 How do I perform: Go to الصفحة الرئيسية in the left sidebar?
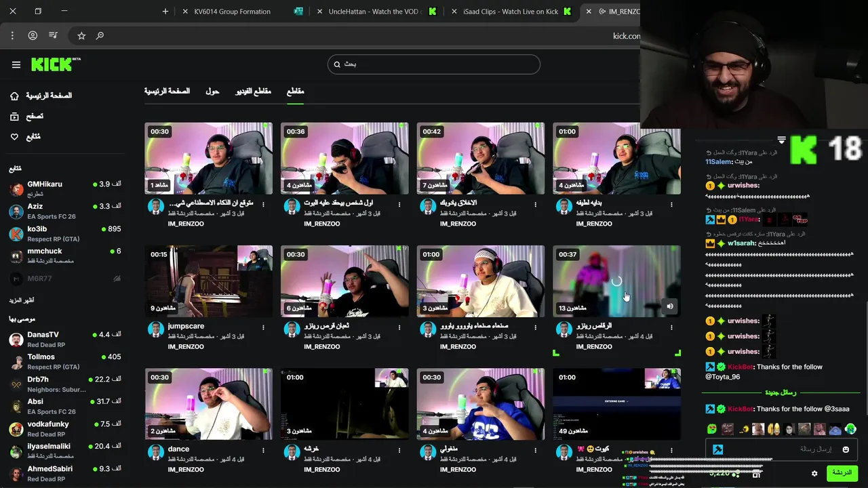click(42, 96)
